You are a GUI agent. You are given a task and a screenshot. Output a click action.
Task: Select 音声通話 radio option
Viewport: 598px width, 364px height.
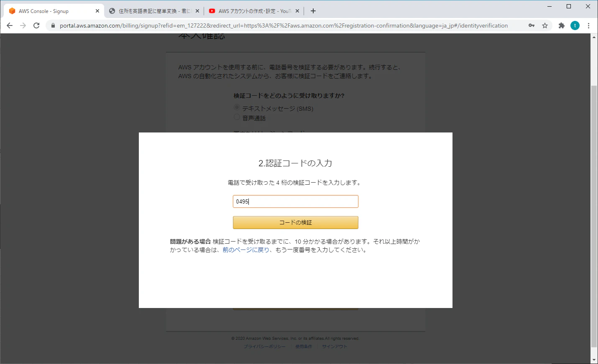237,117
